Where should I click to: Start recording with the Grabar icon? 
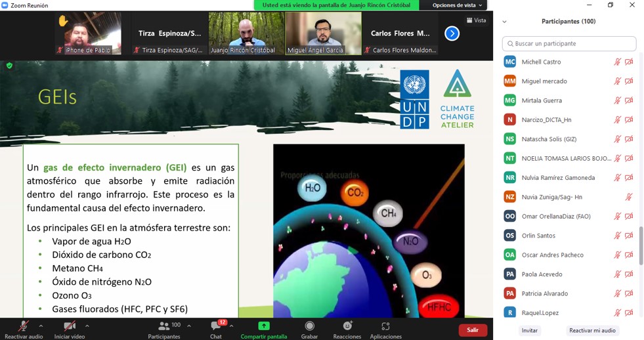tap(309, 326)
